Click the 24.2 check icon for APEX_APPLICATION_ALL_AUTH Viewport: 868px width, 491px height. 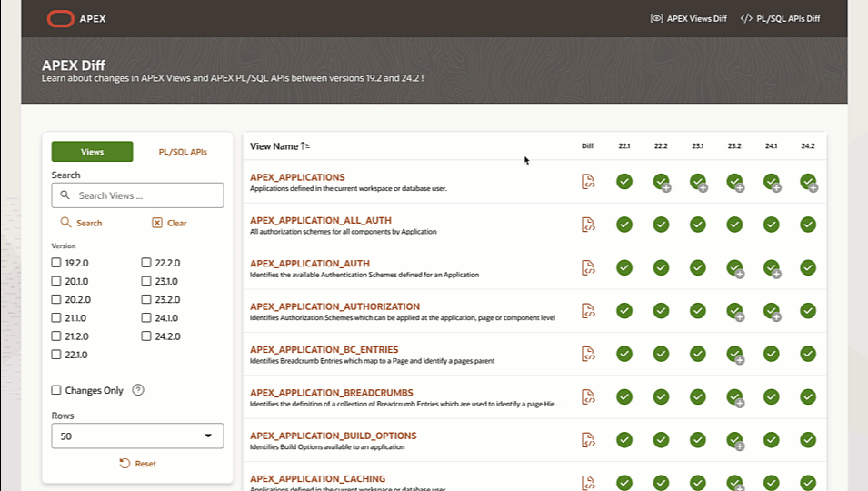click(x=808, y=225)
